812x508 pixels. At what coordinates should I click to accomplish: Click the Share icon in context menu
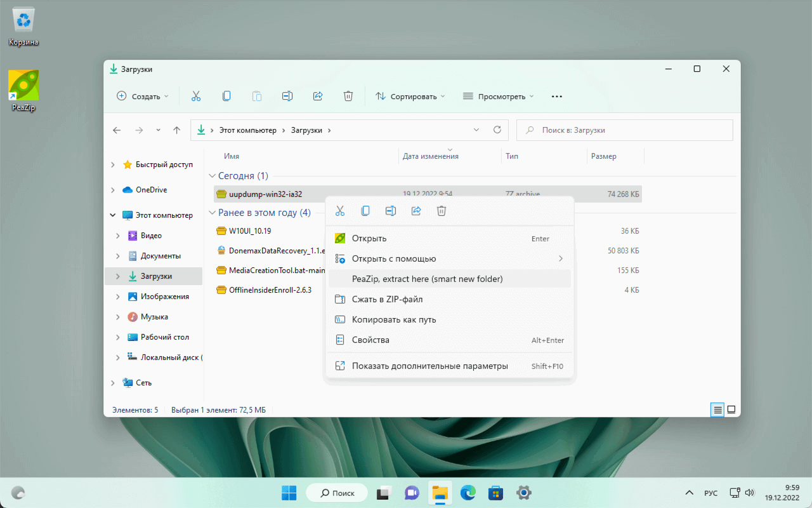click(x=416, y=211)
